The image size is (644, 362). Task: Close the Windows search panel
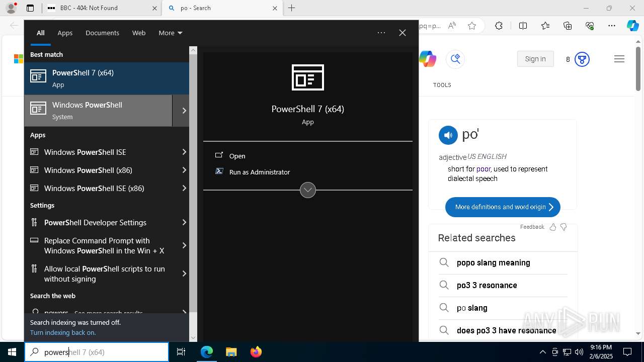[403, 33]
